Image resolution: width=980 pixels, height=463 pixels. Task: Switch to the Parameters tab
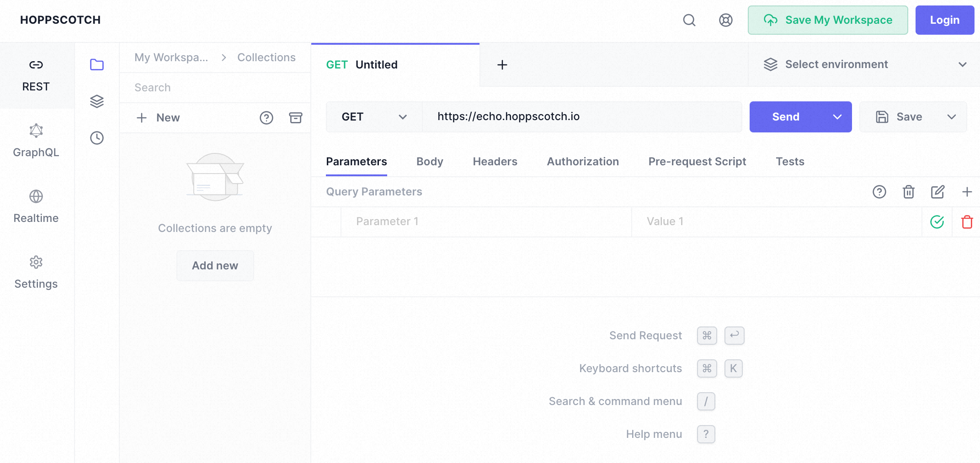[x=357, y=162]
